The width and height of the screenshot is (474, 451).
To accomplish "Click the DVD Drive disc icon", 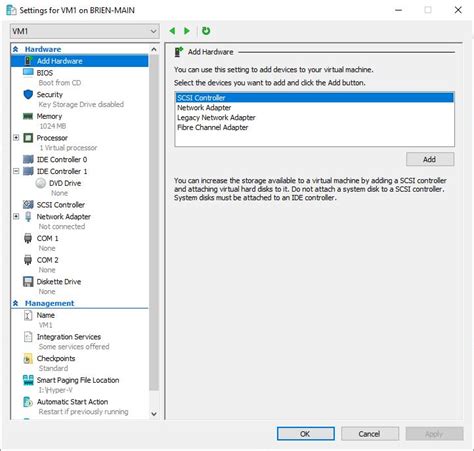I will tap(41, 183).
